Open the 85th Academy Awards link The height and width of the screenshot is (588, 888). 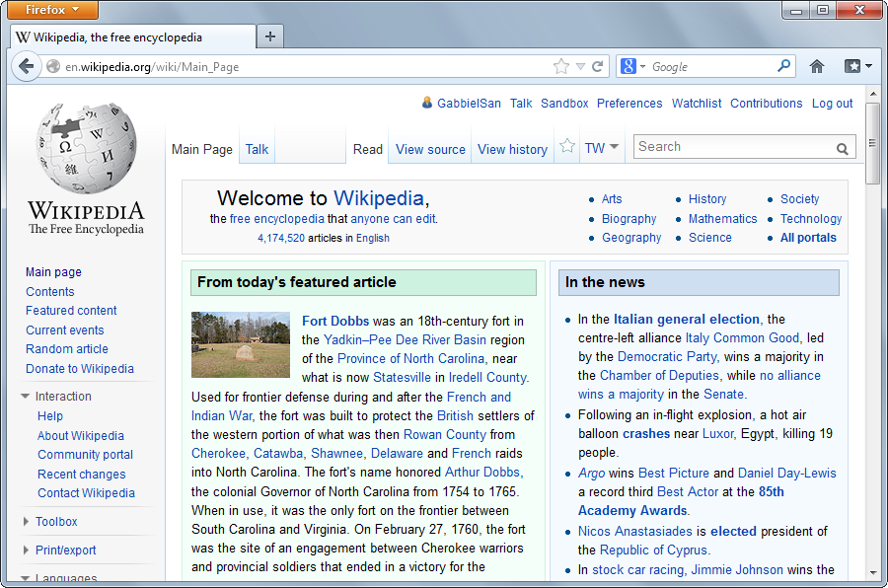[x=681, y=501]
